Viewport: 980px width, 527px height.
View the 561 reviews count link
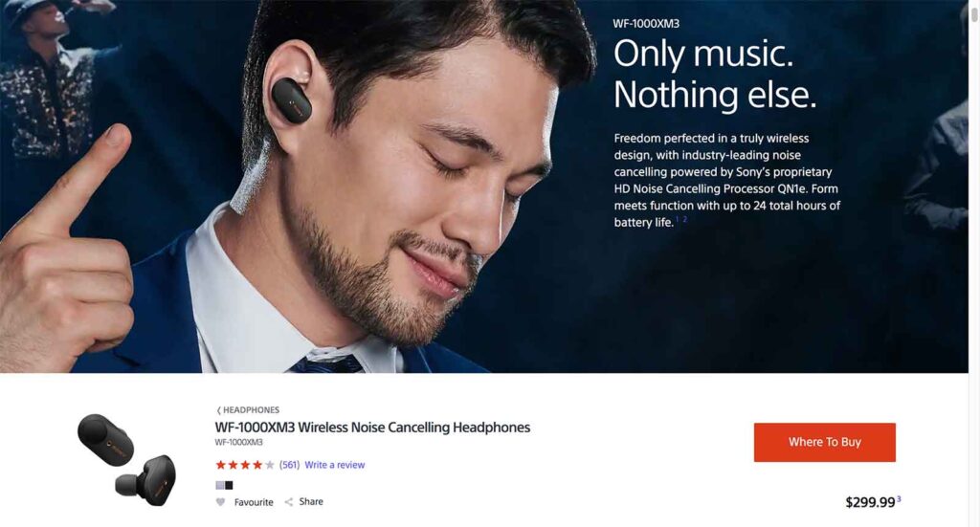coord(289,465)
